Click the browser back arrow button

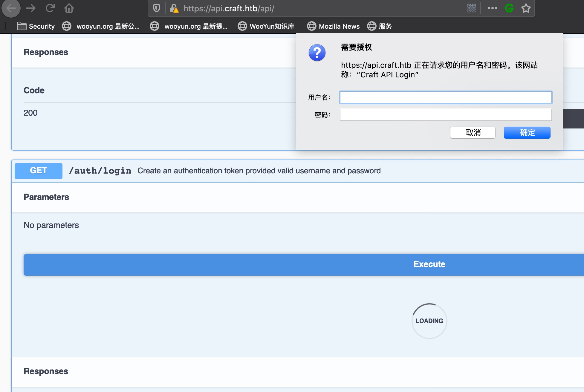pos(11,8)
